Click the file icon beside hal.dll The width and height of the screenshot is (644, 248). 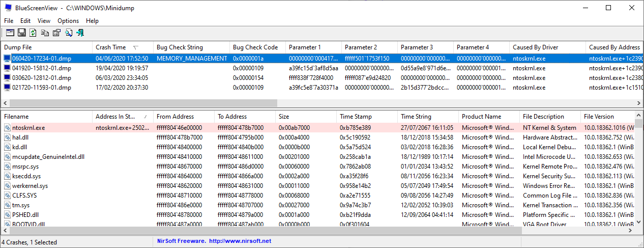[7, 137]
